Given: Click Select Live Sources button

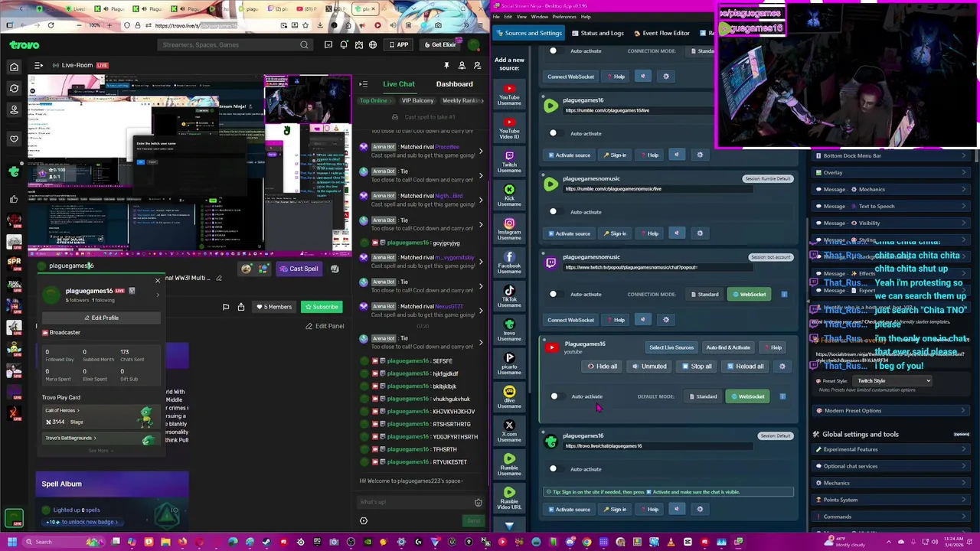Looking at the screenshot, I should pyautogui.click(x=671, y=347).
